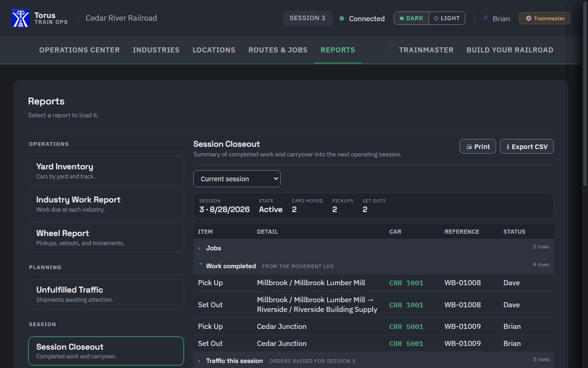Open the Locations tab
The height and width of the screenshot is (368, 588).
pyautogui.click(x=214, y=50)
